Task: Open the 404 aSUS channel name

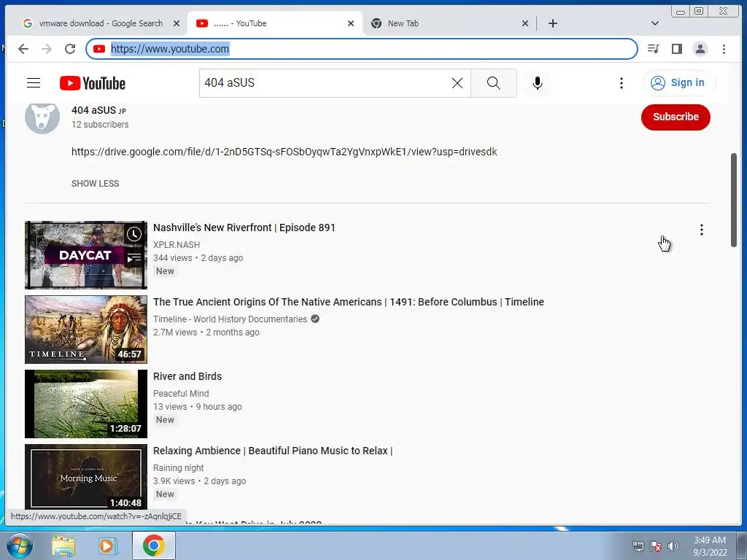Action: pos(94,110)
